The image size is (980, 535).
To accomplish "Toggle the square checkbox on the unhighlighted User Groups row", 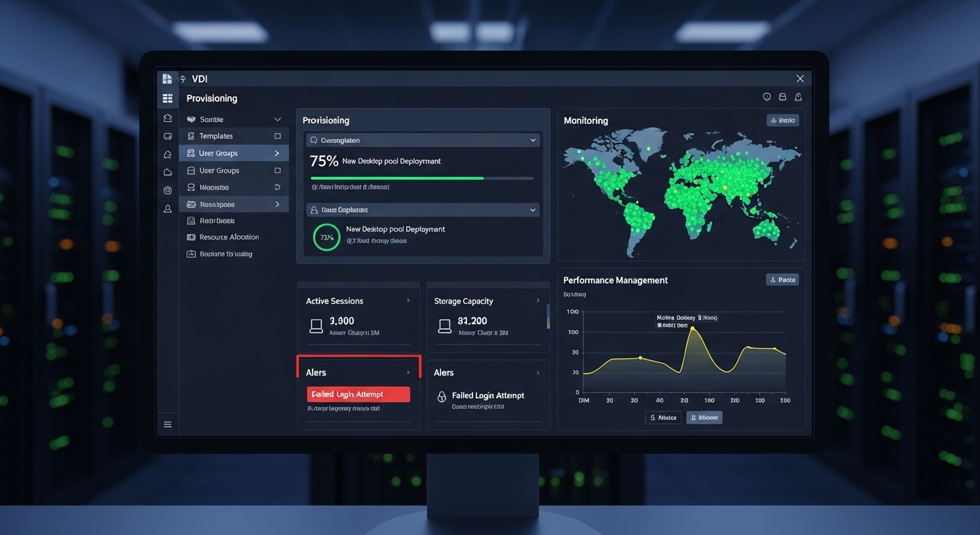I will (277, 170).
